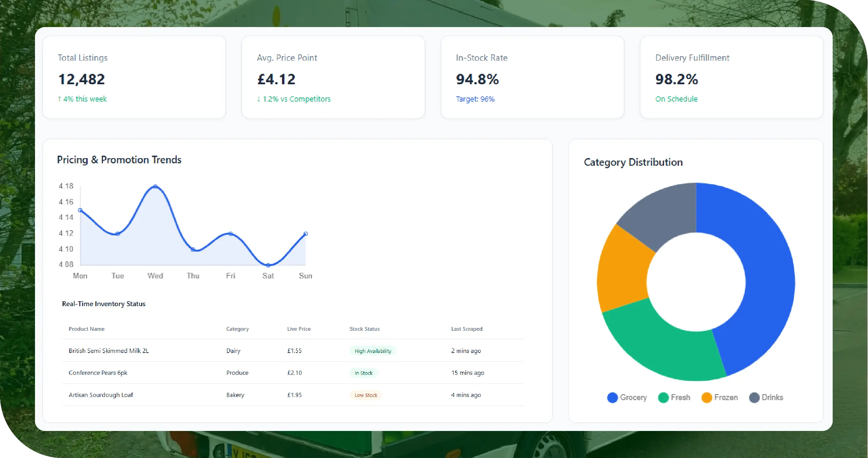Image resolution: width=868 pixels, height=458 pixels.
Task: Toggle the Frozen legend orange dot
Action: point(706,397)
